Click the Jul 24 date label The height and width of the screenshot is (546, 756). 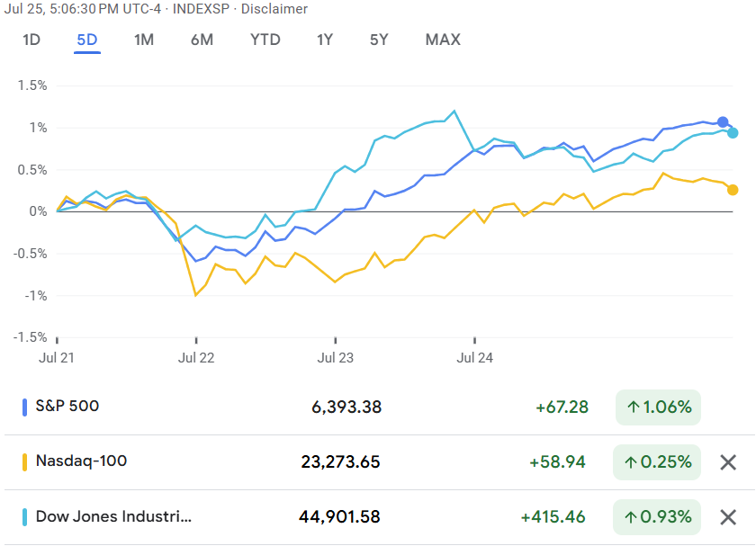click(474, 358)
